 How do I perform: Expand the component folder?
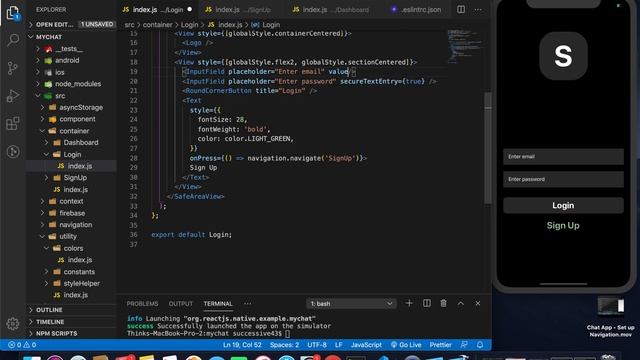point(71,119)
